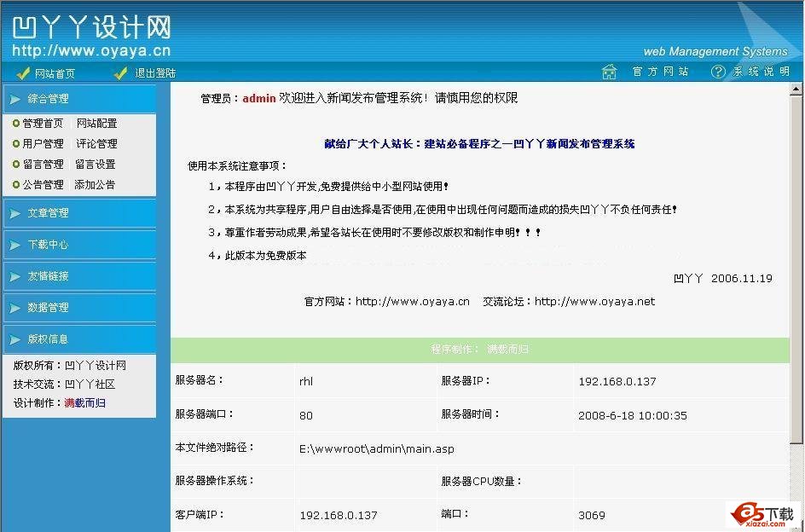Click the http://www.oyaya.cn header URL
The width and height of the screenshot is (805, 532).
pyautogui.click(x=91, y=51)
